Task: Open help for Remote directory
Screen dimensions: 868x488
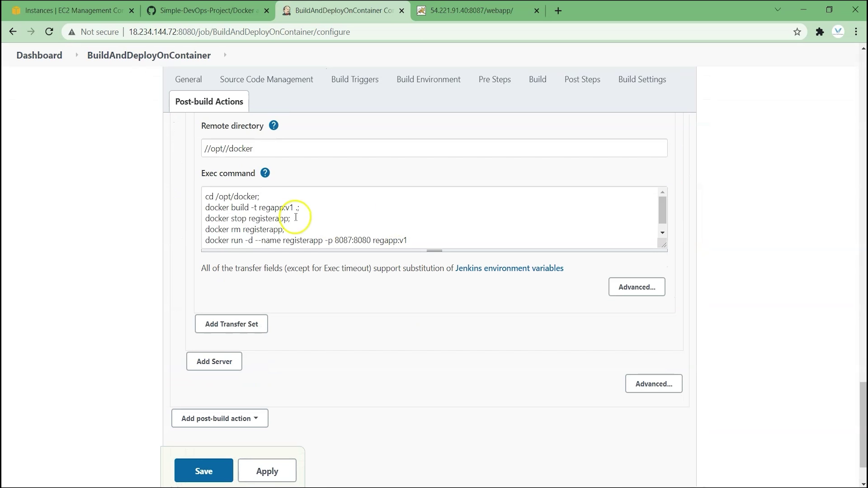Action: coord(274,126)
